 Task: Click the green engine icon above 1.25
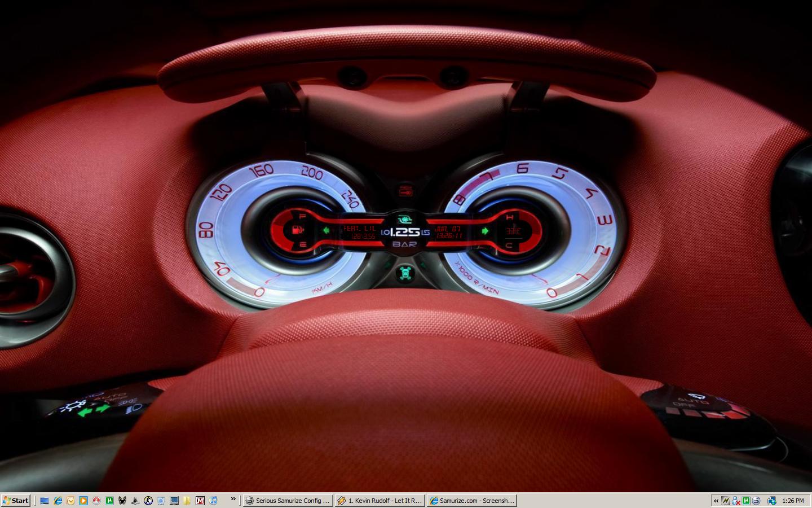pyautogui.click(x=404, y=219)
